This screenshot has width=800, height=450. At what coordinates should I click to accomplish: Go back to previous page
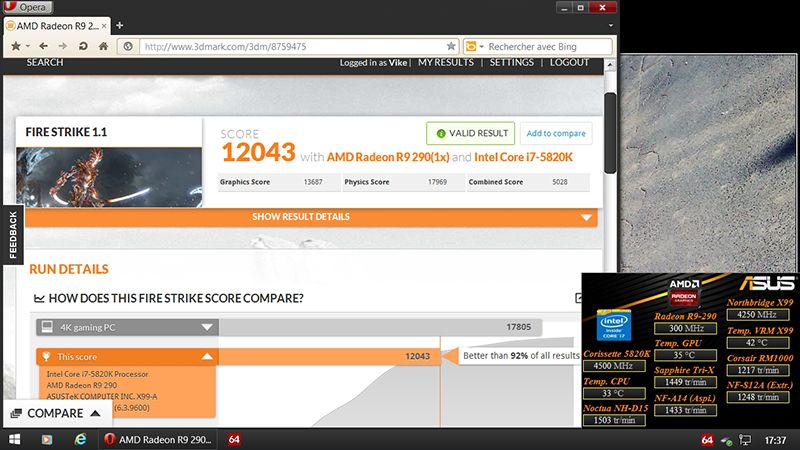point(43,46)
